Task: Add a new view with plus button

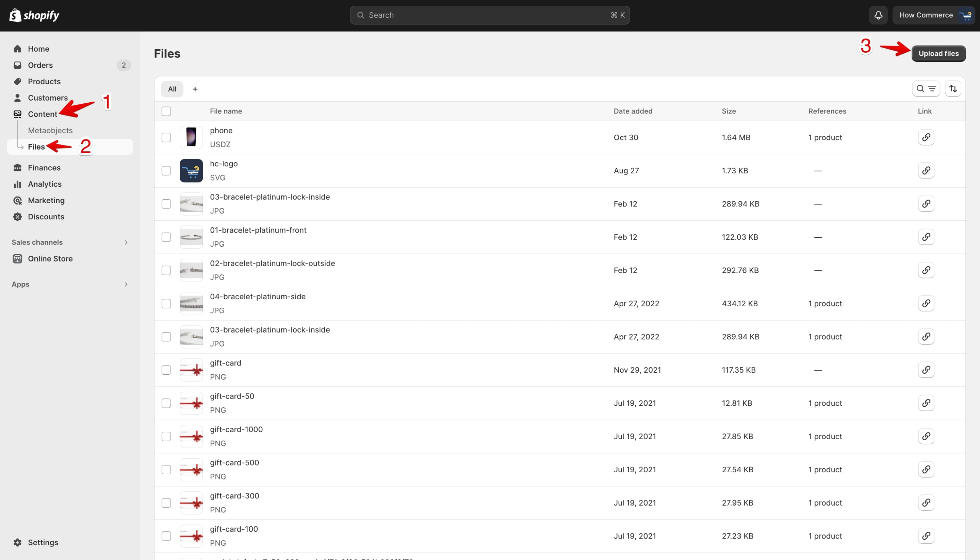Action: coord(195,89)
